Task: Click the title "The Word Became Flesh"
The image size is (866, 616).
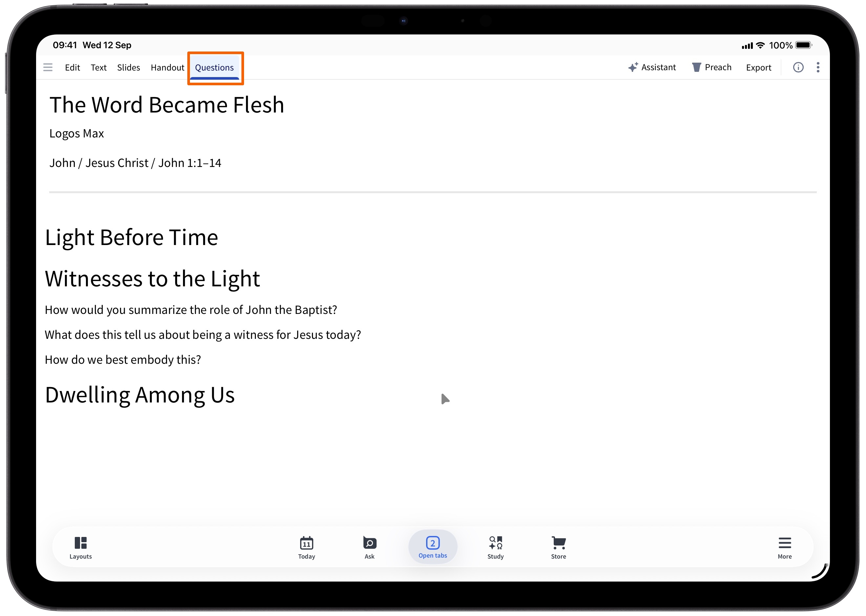Action: [167, 105]
